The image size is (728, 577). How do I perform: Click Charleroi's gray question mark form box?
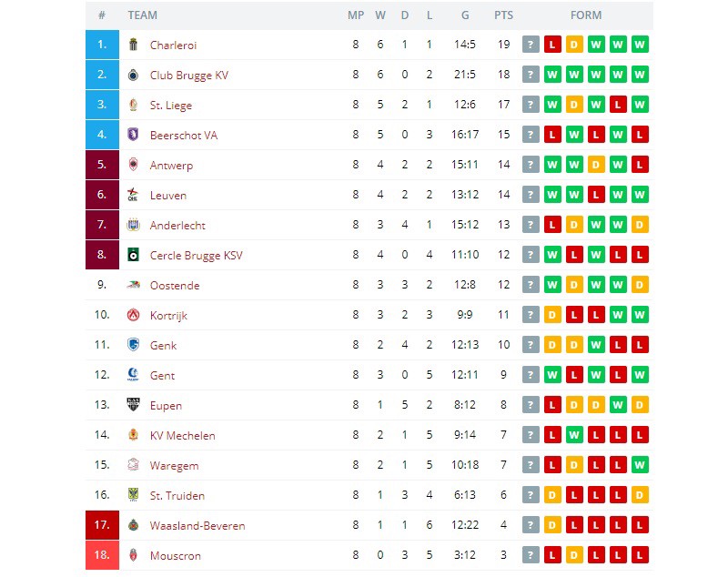tap(531, 45)
